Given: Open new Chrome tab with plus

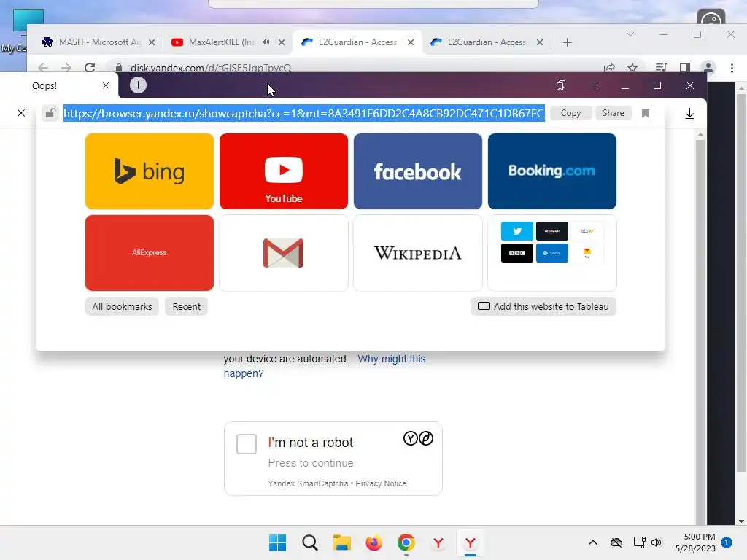Looking at the screenshot, I should pyautogui.click(x=567, y=42).
